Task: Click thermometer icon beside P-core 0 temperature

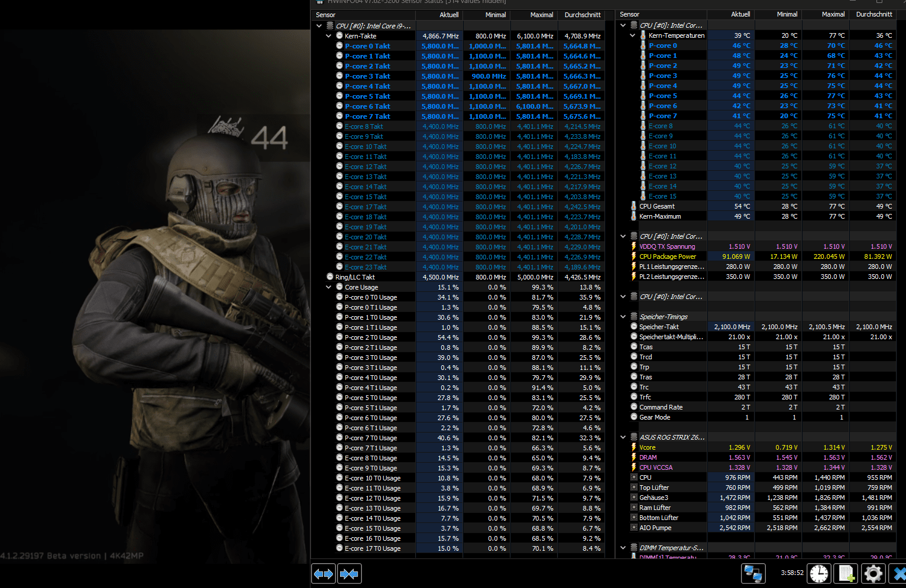Action: [x=643, y=46]
